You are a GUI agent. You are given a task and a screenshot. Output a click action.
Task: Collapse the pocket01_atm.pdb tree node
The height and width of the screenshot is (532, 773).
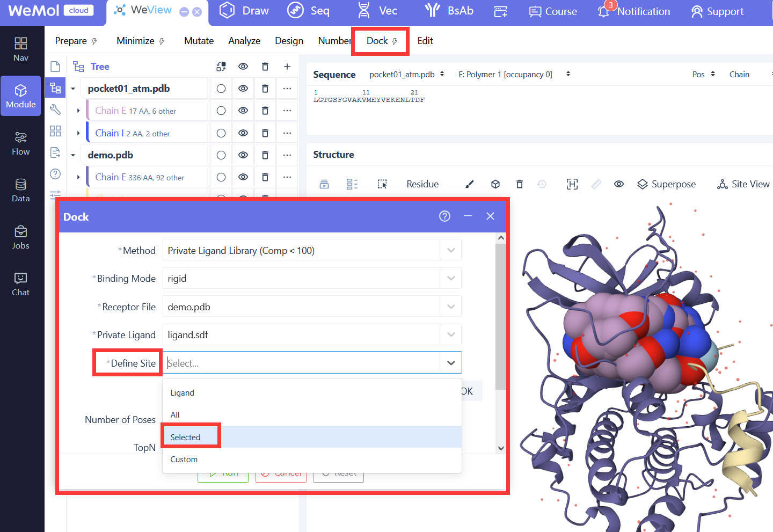coord(73,89)
